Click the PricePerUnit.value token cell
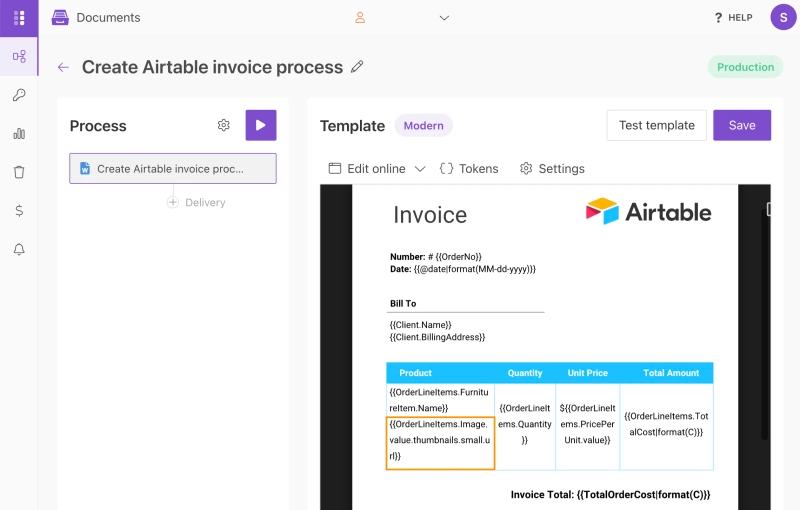Viewport: 800px width, 510px height. [587, 424]
